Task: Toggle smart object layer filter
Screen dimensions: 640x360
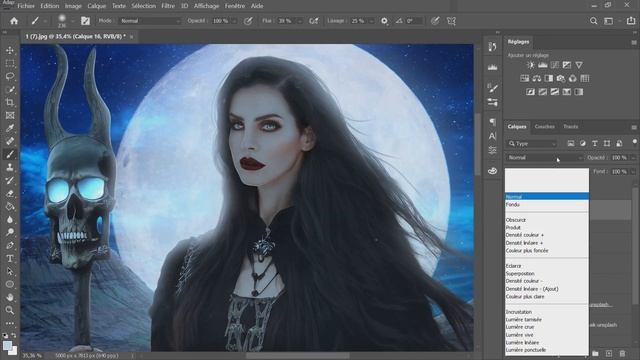Action: 619,143
